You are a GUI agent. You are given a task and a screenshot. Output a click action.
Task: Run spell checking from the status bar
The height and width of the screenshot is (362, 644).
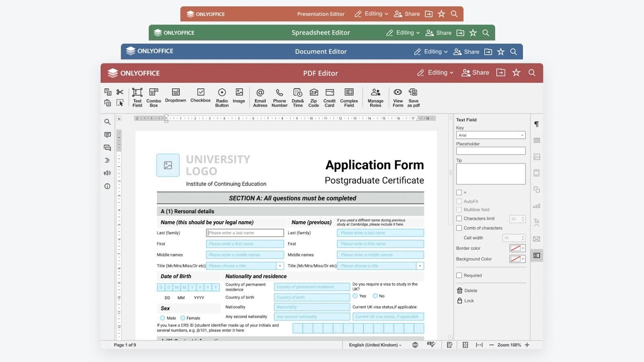[x=430, y=345]
